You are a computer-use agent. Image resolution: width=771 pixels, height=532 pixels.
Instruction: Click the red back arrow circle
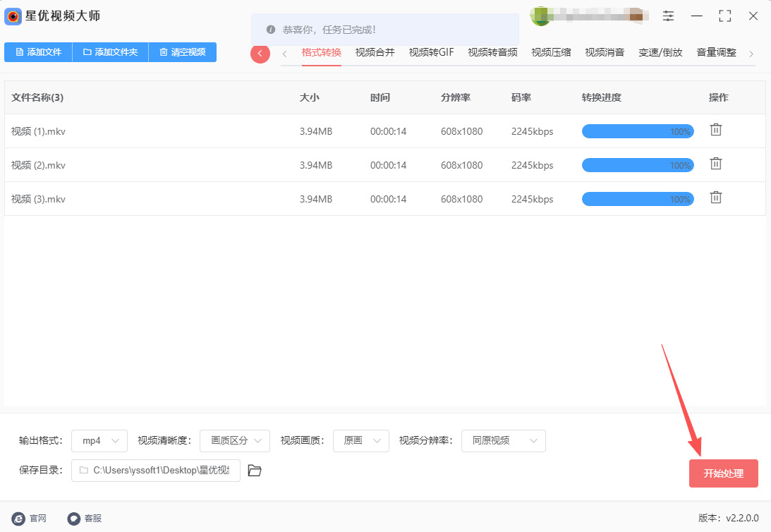click(x=260, y=54)
